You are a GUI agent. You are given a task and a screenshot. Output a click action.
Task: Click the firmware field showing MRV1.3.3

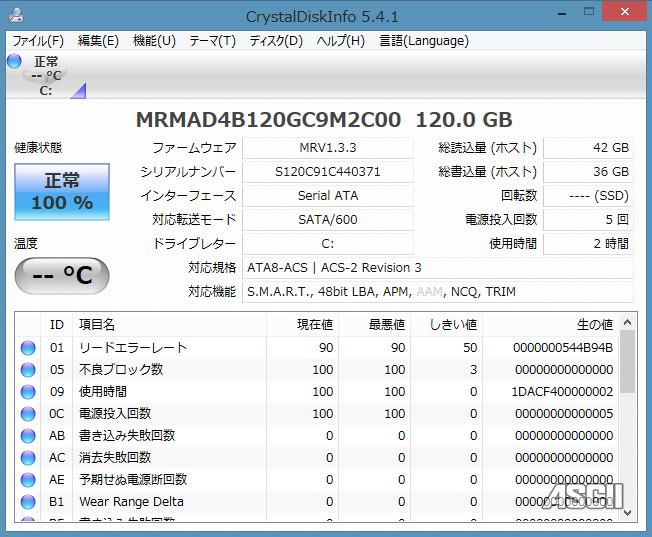[327, 148]
